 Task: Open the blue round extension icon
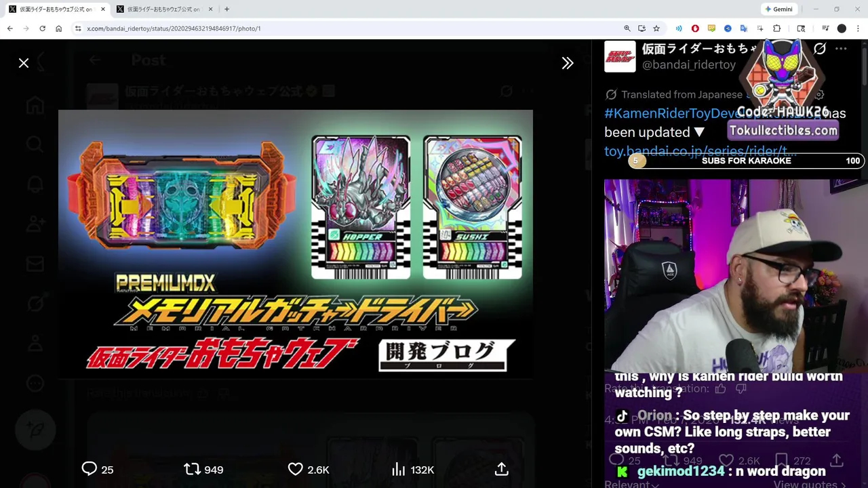(x=728, y=28)
